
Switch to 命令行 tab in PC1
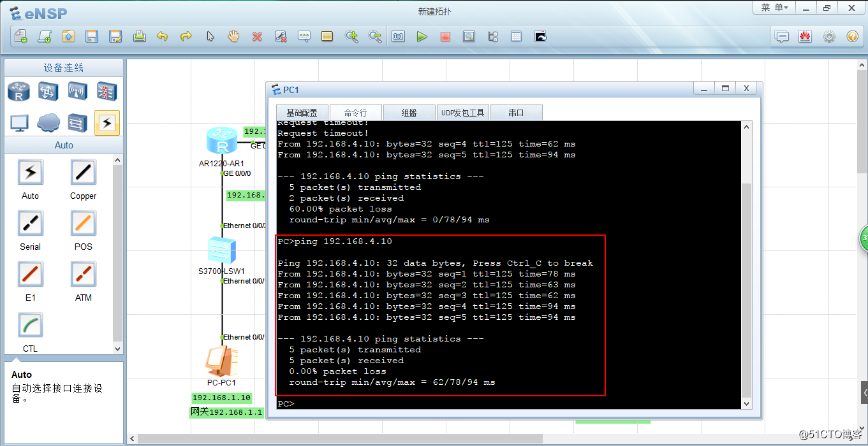tap(356, 113)
